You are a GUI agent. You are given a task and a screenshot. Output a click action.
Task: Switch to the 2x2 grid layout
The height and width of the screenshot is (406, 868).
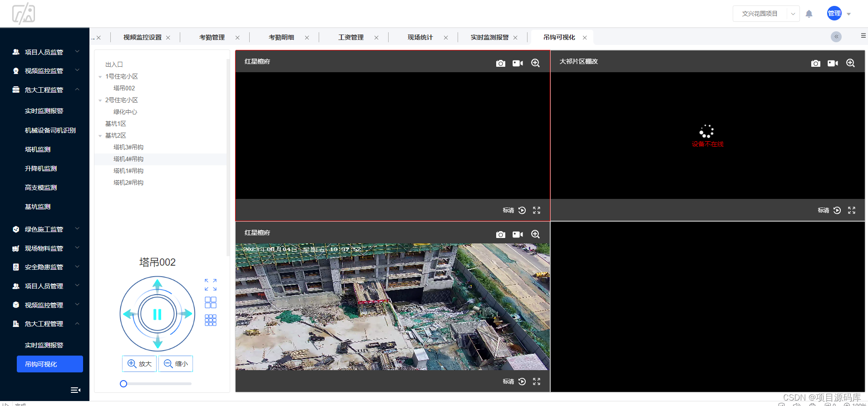(211, 302)
